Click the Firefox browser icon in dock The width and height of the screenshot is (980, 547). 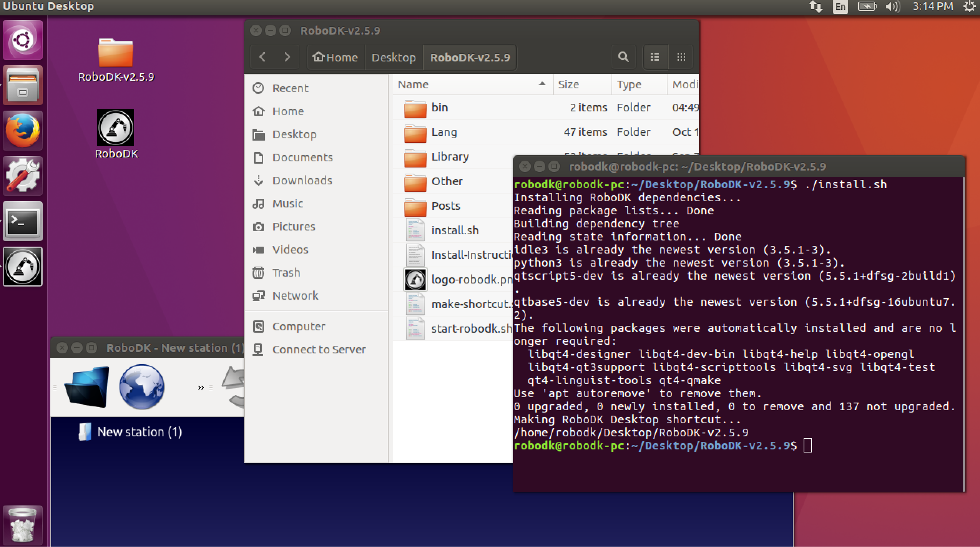point(23,129)
